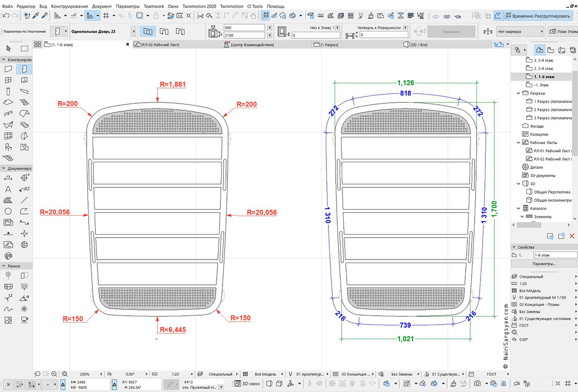Screen dimensions: 578x392
Task: Select the Arrow selection tool
Action: 8,48
